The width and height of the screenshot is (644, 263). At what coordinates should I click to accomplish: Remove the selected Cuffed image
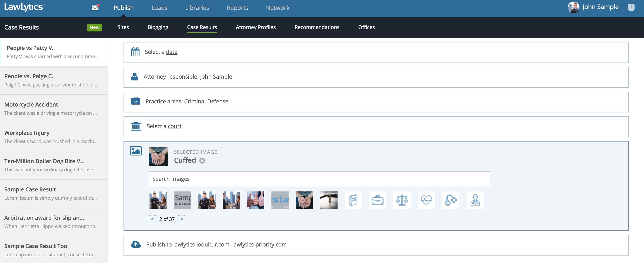pyautogui.click(x=202, y=161)
